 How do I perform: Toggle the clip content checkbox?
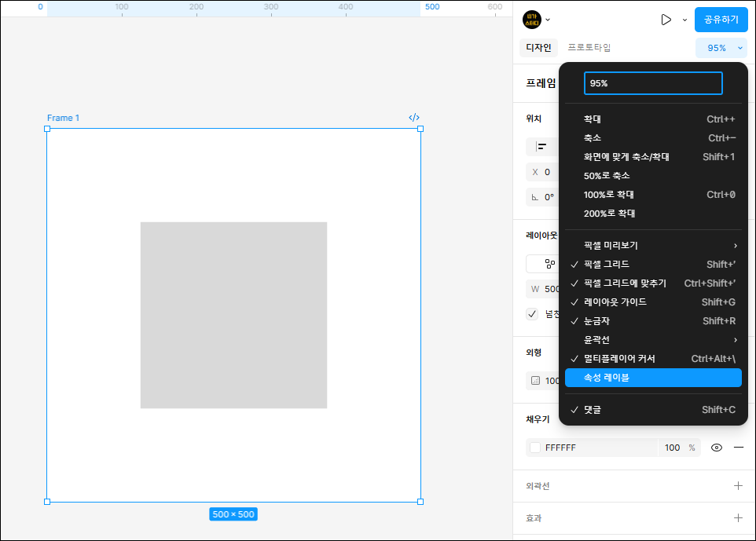[532, 314]
